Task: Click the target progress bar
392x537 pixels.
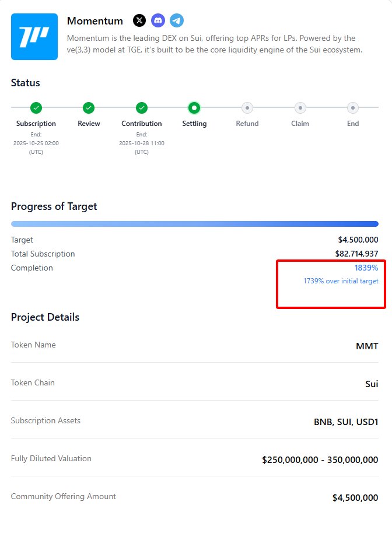Action: pyautogui.click(x=194, y=224)
